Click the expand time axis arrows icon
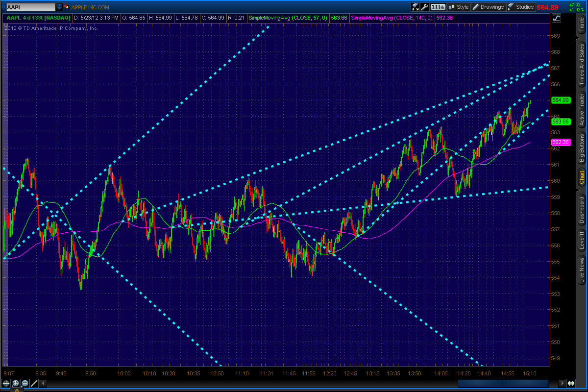Screen dimensions: 588x392 [x=570, y=383]
